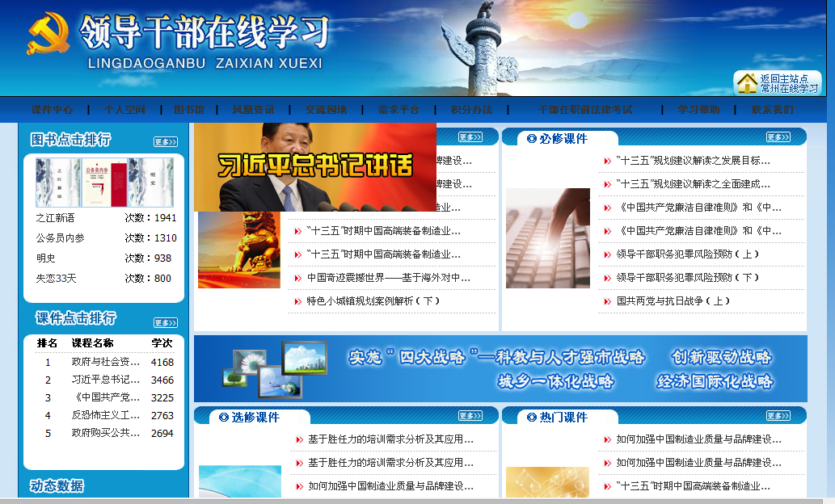
Task: Open the 课件中心 navigation item
Action: (x=53, y=110)
